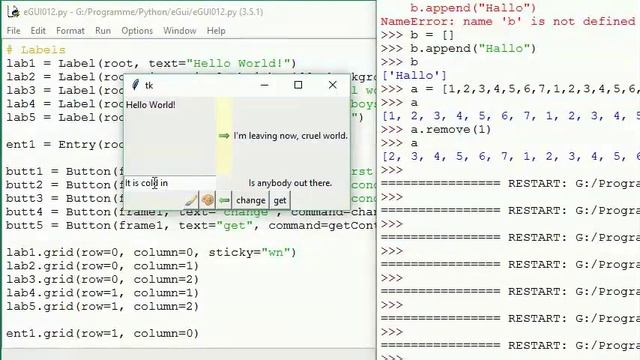Click the '# Labels' comment line in editor
The width and height of the screenshot is (640, 360).
coord(36,50)
